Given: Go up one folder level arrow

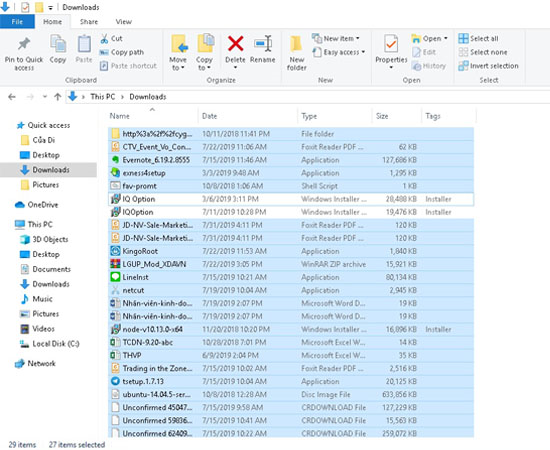Looking at the screenshot, I should coord(58,97).
